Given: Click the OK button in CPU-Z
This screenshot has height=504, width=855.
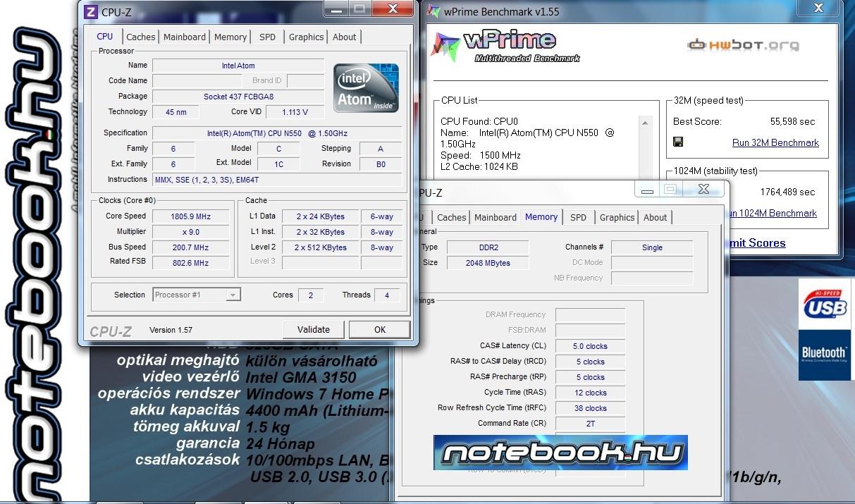Looking at the screenshot, I should [x=380, y=329].
